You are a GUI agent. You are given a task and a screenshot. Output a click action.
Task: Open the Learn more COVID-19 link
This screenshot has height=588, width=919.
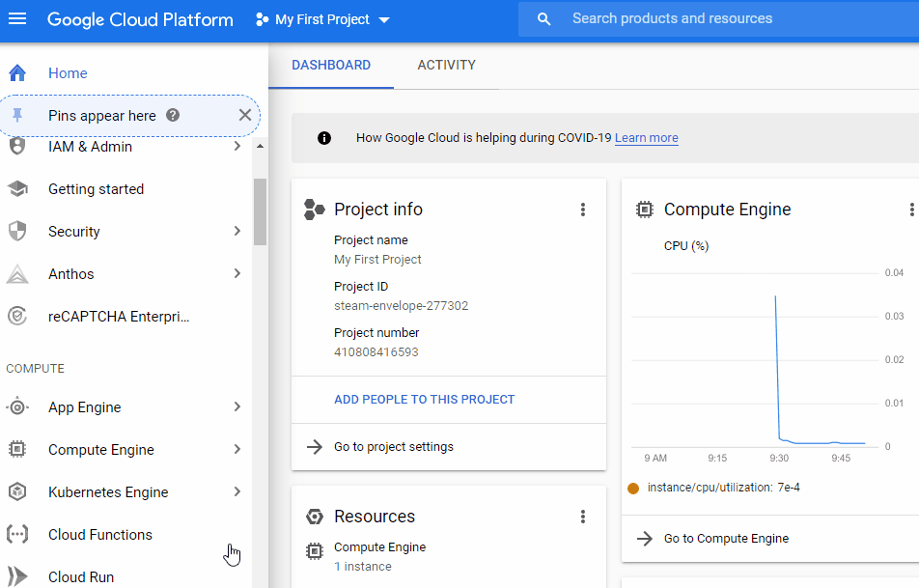coord(647,138)
